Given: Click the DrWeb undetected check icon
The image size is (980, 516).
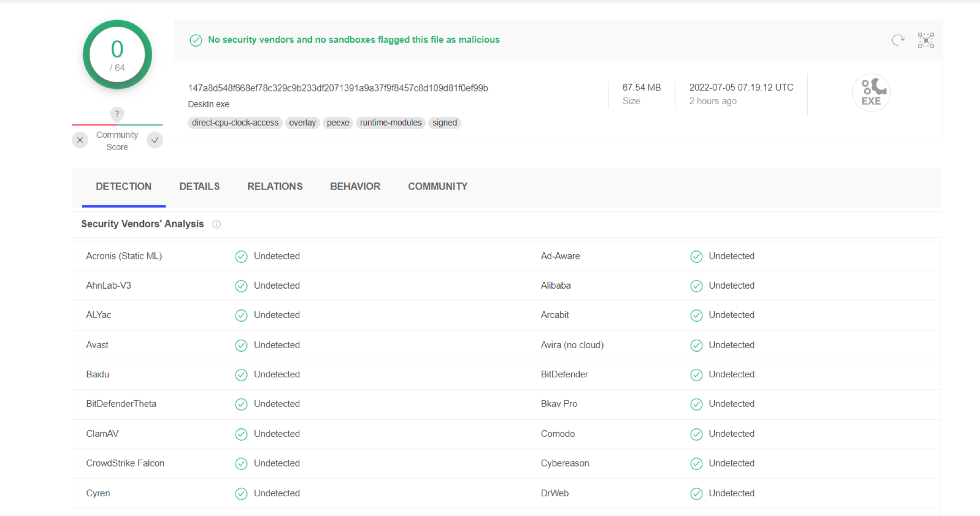Looking at the screenshot, I should pyautogui.click(x=696, y=494).
